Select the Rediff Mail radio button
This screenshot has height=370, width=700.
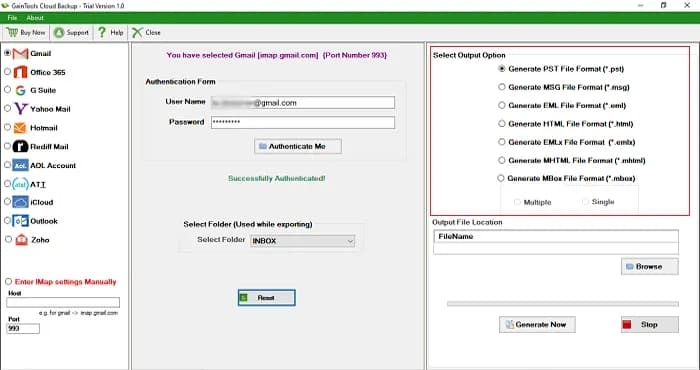point(8,146)
